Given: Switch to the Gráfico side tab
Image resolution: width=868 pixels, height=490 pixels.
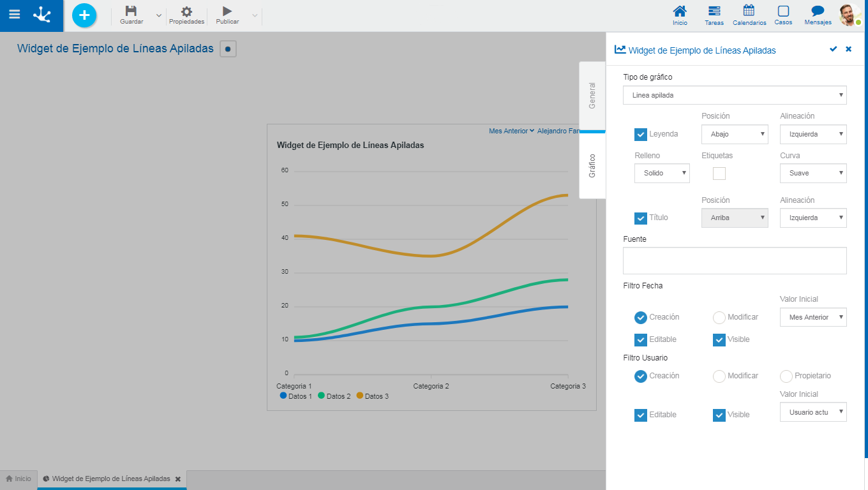Looking at the screenshot, I should [x=592, y=165].
